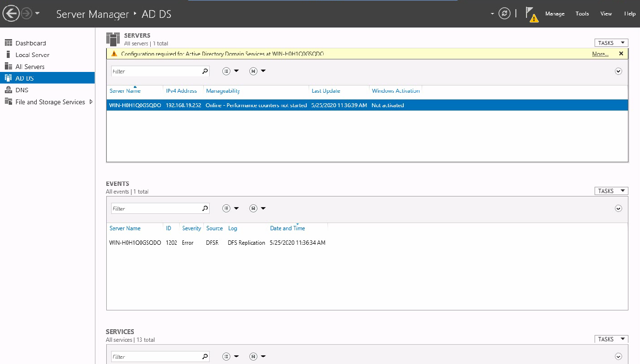Click the DFS Replication log cell

[x=246, y=243]
